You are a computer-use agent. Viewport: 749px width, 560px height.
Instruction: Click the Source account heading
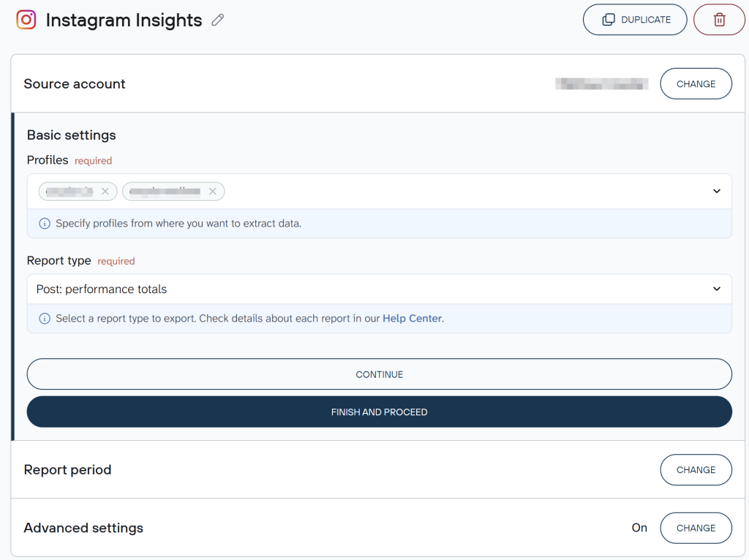(x=75, y=83)
